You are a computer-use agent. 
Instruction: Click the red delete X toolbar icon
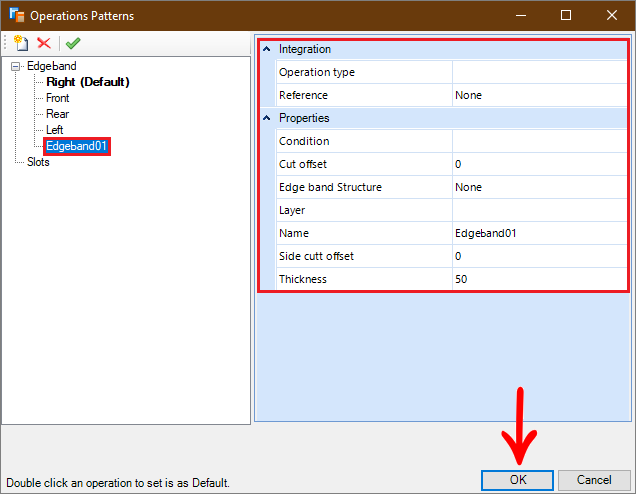44,43
